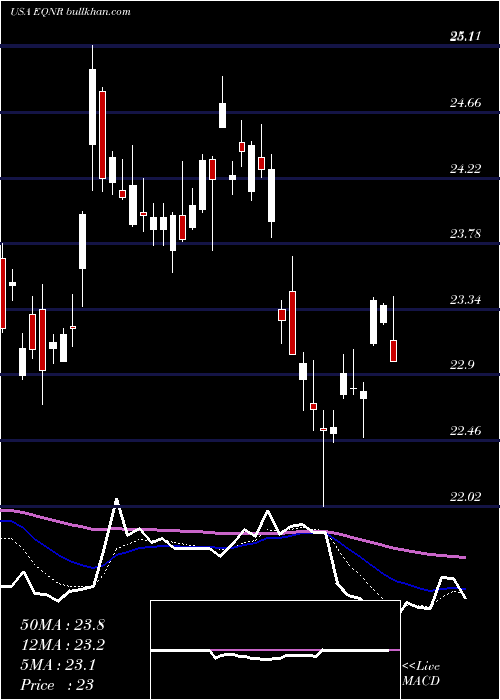Click the 24.22 price axis label
Viewport: 500px width, 700px height.
point(466,169)
